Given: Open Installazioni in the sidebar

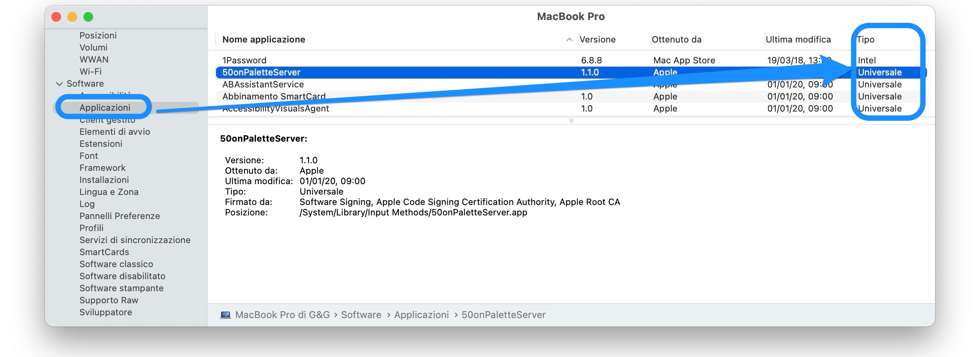Looking at the screenshot, I should click(x=104, y=180).
